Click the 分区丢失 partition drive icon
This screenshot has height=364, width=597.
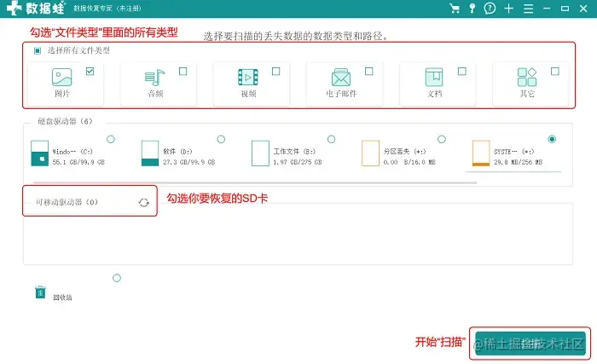coord(370,153)
